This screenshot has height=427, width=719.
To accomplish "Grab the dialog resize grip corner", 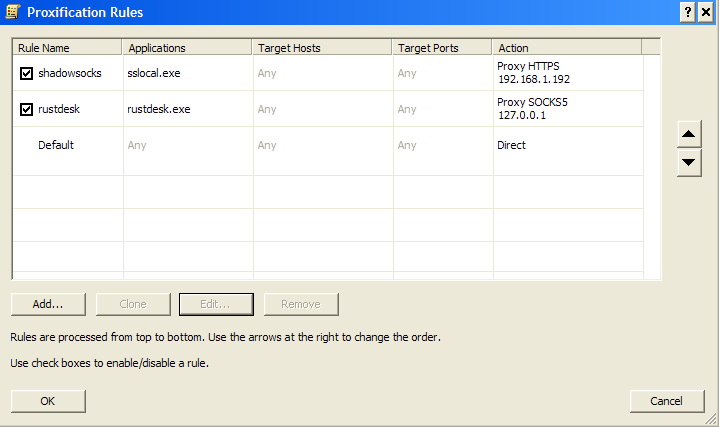I will [711, 418].
